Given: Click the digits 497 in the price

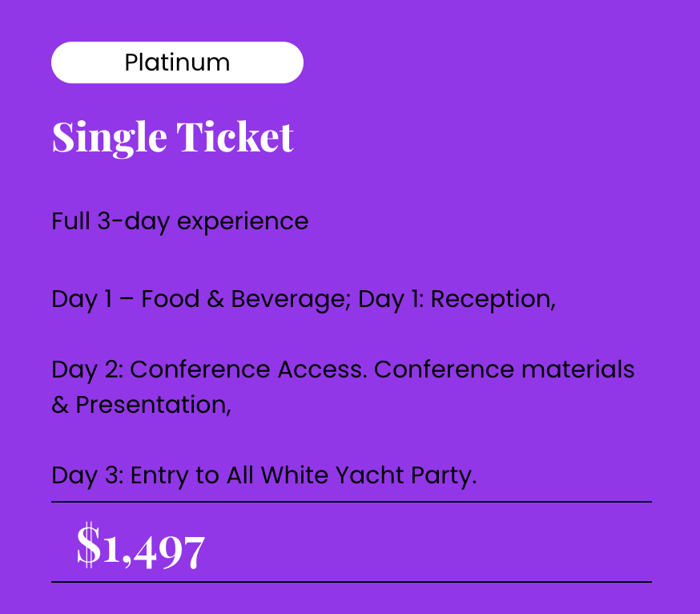Looking at the screenshot, I should (x=169, y=551).
